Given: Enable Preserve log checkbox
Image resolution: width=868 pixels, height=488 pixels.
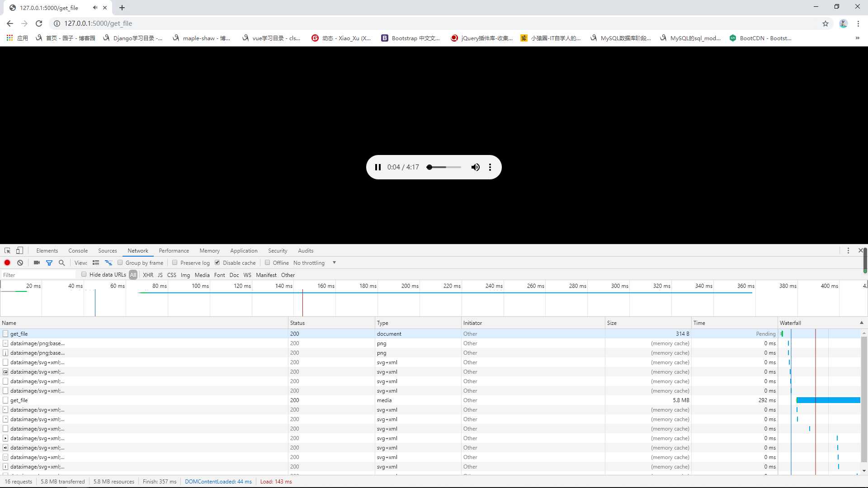Looking at the screenshot, I should pos(175,263).
